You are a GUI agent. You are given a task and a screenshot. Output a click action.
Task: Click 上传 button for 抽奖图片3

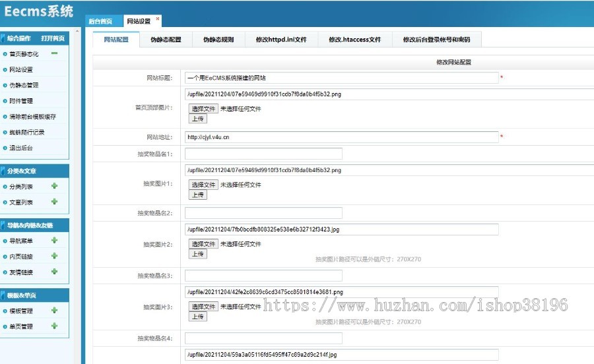click(198, 317)
